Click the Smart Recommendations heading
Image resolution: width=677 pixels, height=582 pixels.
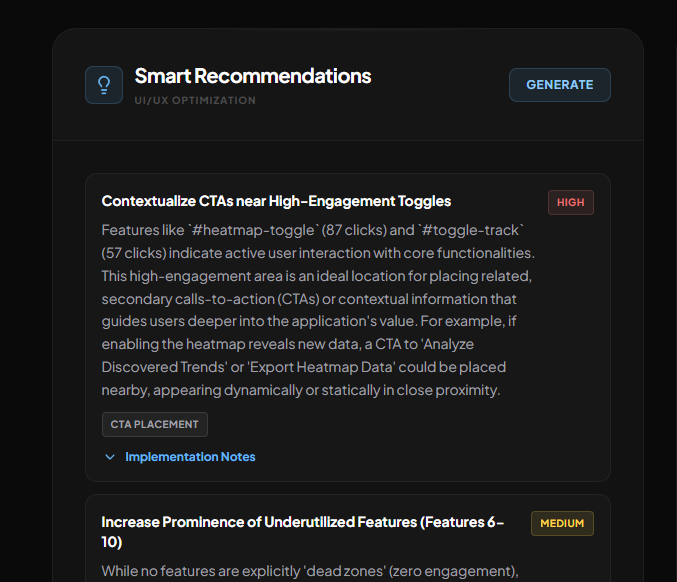tap(252, 76)
